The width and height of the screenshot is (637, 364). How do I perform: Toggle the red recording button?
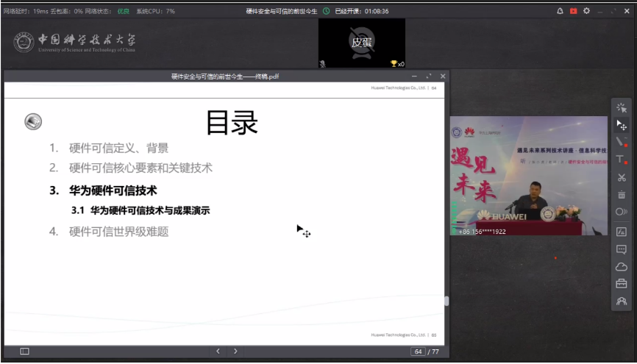tap(573, 11)
